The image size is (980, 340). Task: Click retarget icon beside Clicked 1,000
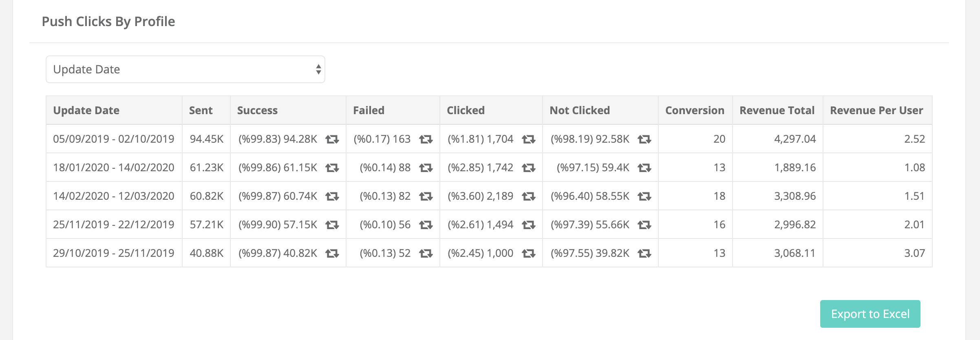529,254
